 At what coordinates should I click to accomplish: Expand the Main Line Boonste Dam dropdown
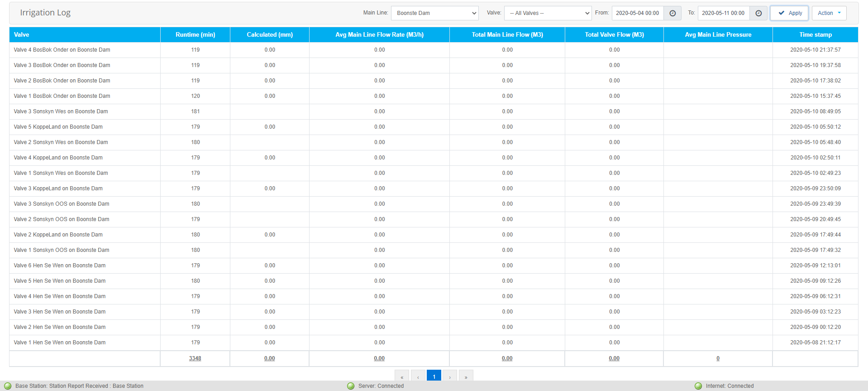click(434, 13)
